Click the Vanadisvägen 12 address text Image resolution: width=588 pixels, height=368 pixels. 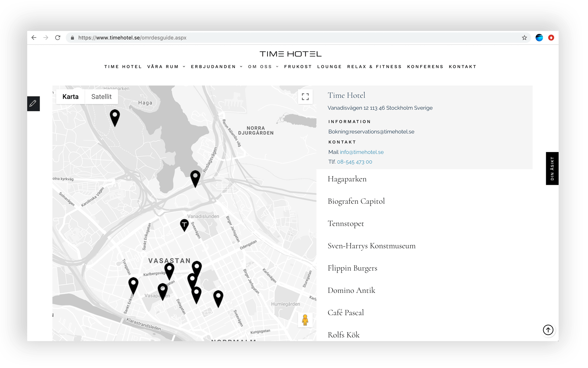(x=380, y=108)
